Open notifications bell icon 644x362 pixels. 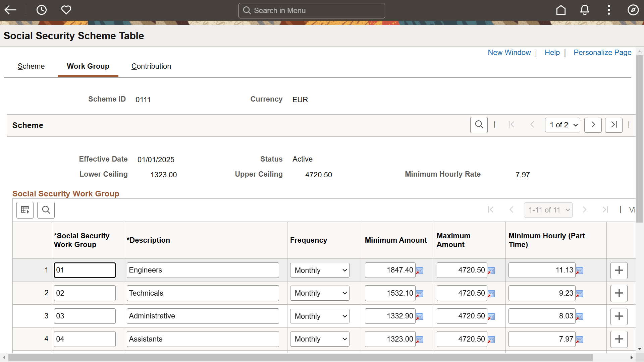click(x=585, y=10)
